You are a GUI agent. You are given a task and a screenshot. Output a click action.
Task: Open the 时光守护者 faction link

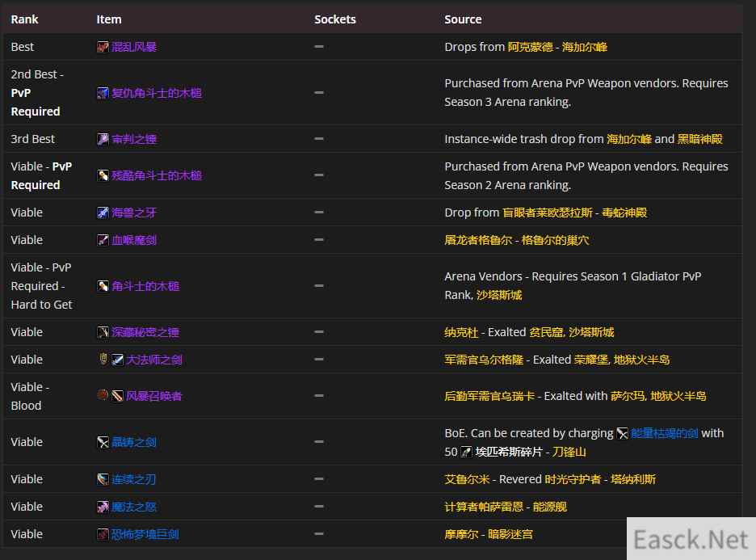click(573, 479)
